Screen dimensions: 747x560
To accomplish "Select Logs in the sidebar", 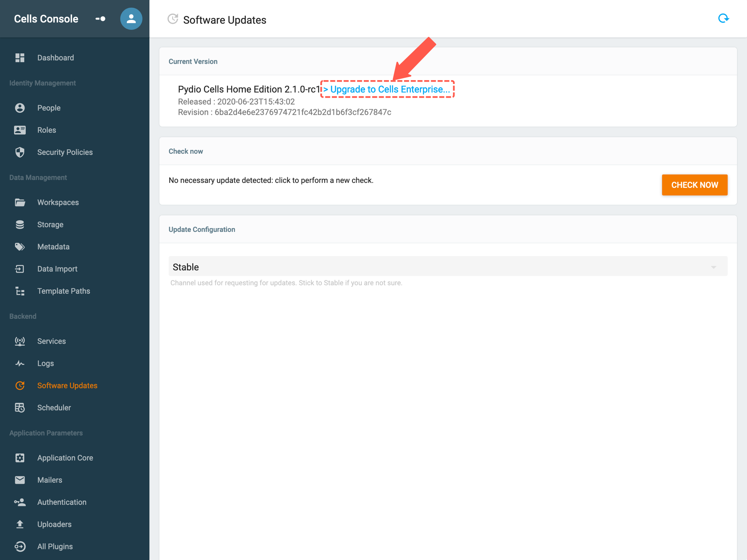I will (46, 363).
